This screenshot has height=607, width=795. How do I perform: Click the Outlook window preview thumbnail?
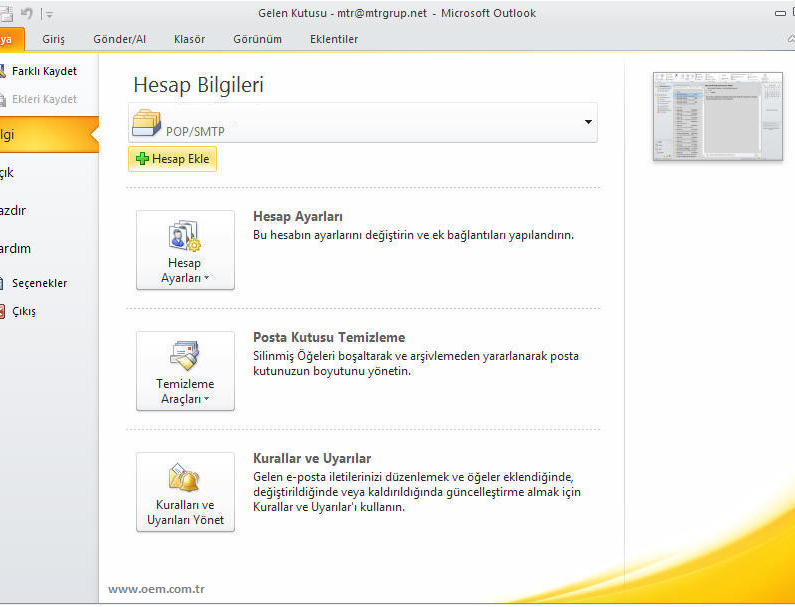pyautogui.click(x=717, y=116)
